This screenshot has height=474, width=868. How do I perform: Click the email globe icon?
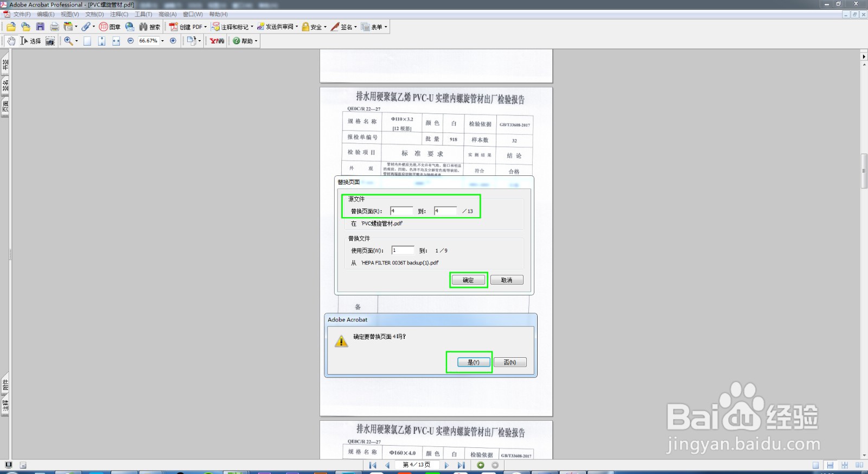(x=130, y=27)
